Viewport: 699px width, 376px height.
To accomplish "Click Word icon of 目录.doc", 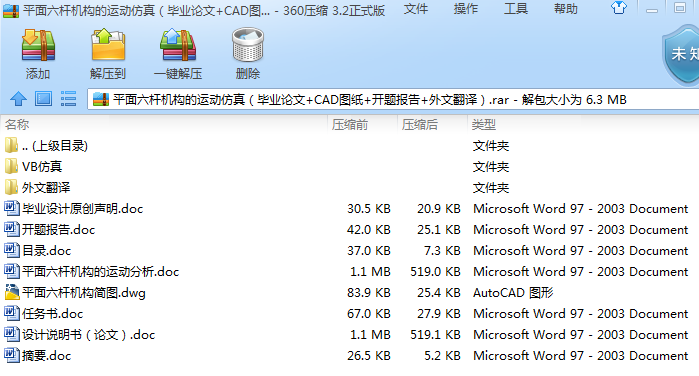I will [x=12, y=250].
